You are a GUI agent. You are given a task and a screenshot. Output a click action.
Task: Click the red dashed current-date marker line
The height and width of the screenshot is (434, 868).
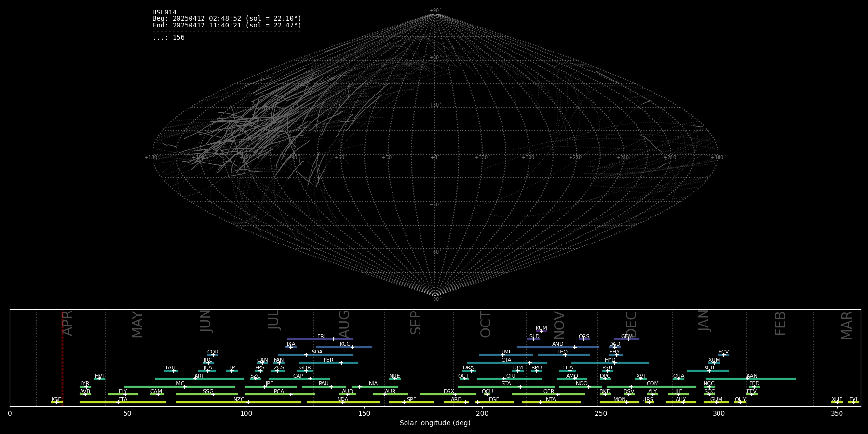point(62,357)
